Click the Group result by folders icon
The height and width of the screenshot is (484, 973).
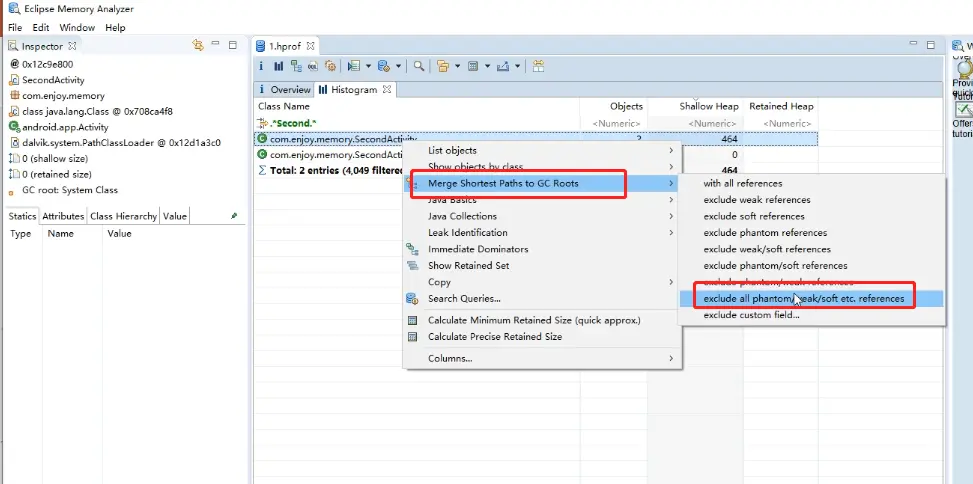click(x=442, y=66)
